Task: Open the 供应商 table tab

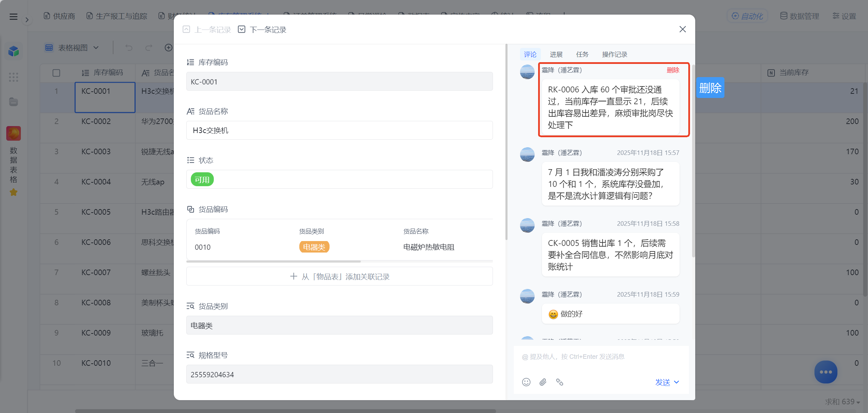Action: coord(59,16)
